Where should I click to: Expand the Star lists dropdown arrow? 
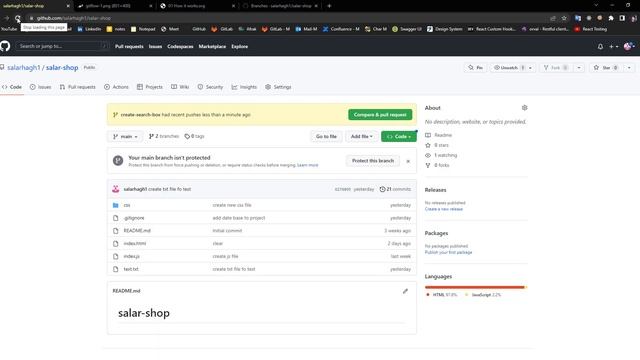click(x=629, y=68)
